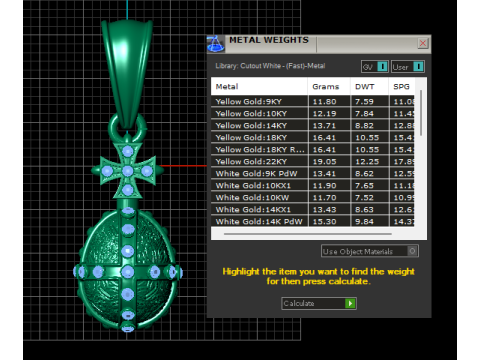Select the Yellow Gold:9KY row

click(313, 101)
